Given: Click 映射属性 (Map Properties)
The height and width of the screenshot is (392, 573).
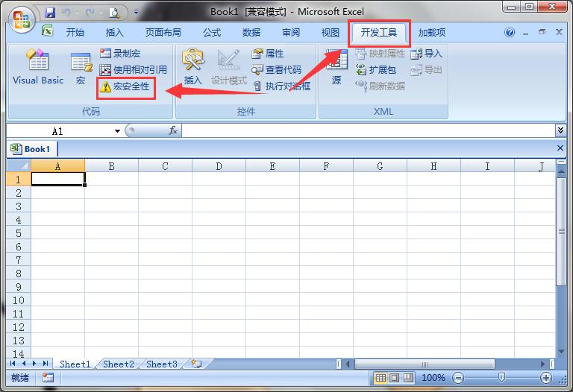Looking at the screenshot, I should 381,54.
